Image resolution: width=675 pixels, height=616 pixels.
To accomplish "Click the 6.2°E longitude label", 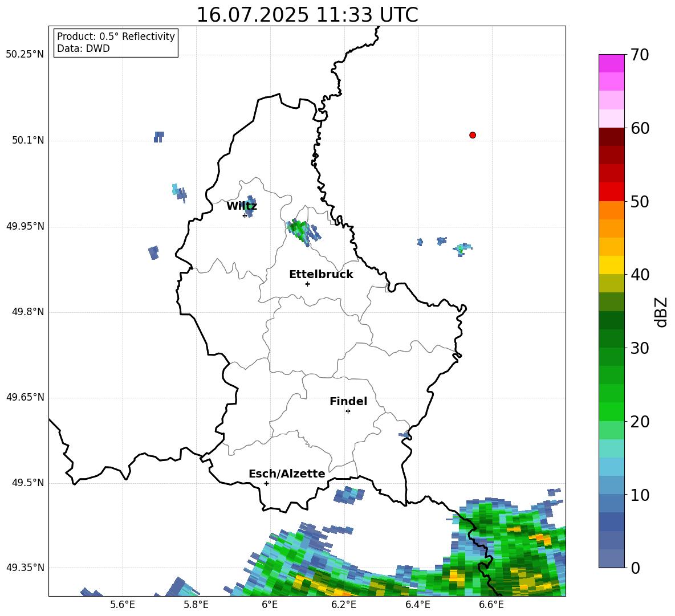I will [x=344, y=605].
